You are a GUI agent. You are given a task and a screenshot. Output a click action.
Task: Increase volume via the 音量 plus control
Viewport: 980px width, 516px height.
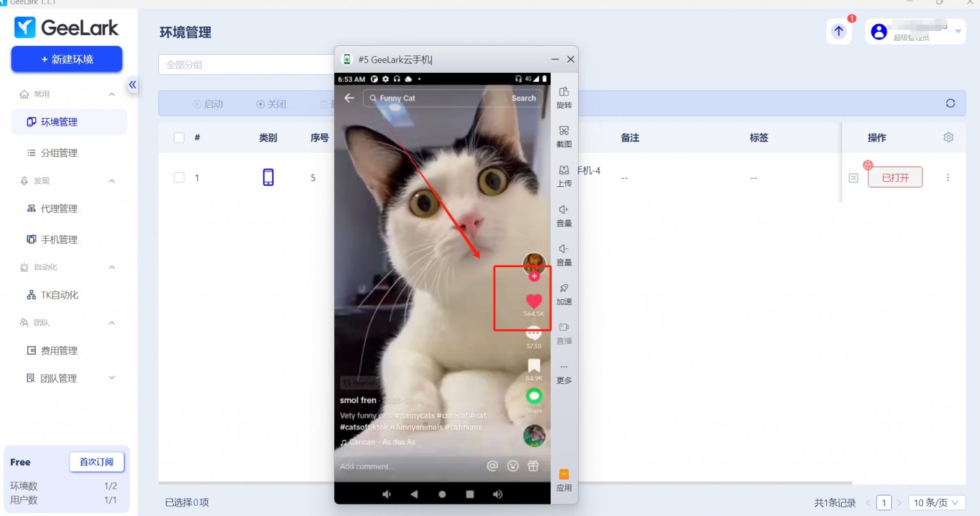tap(563, 216)
